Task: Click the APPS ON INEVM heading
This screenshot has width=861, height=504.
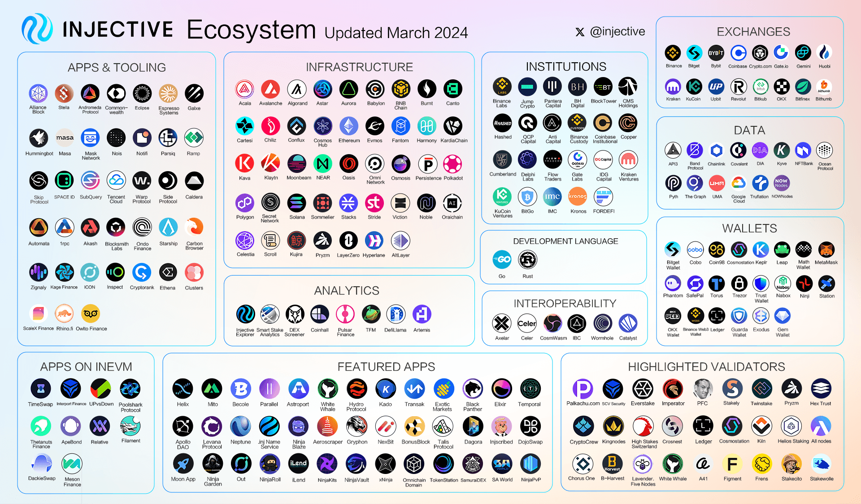Action: tap(86, 367)
